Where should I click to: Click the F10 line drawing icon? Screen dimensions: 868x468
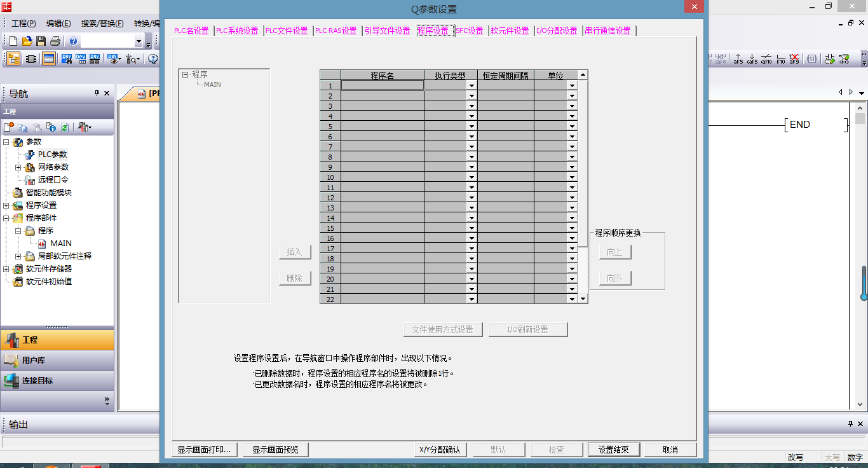(780, 59)
